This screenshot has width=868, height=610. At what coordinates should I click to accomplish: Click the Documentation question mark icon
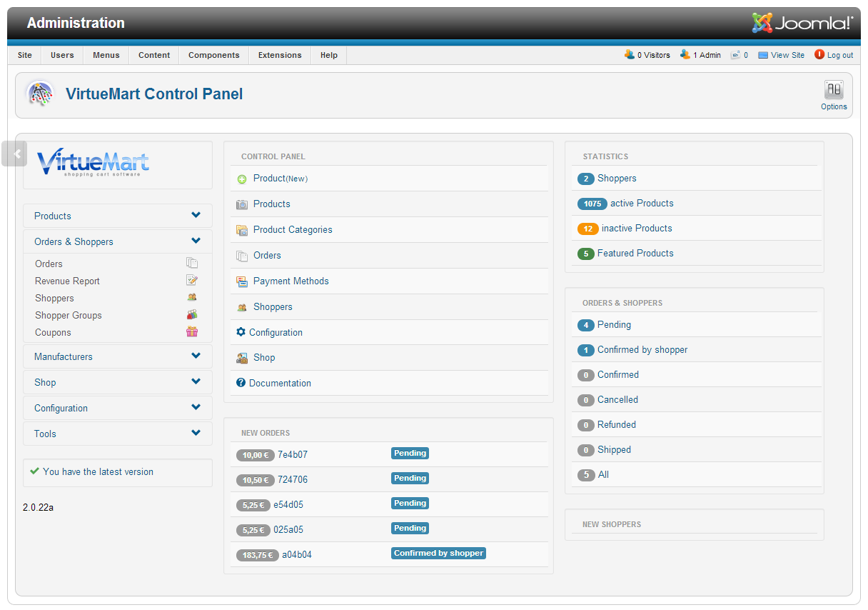pos(241,383)
